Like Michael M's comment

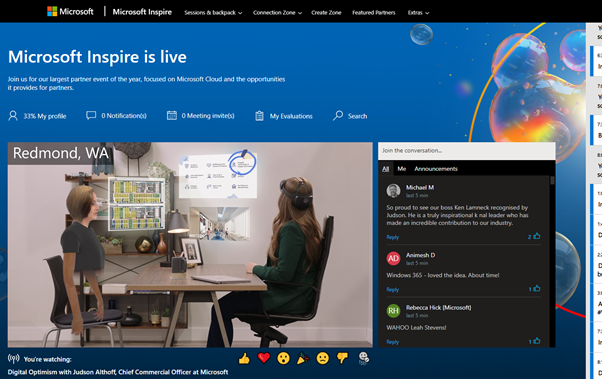[537, 236]
